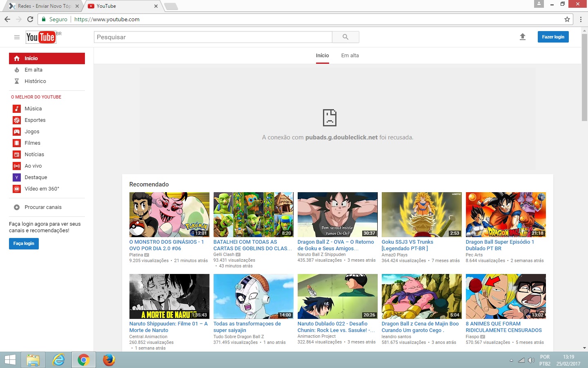Click the Filmes film icon
This screenshot has height=368, width=588.
click(17, 143)
